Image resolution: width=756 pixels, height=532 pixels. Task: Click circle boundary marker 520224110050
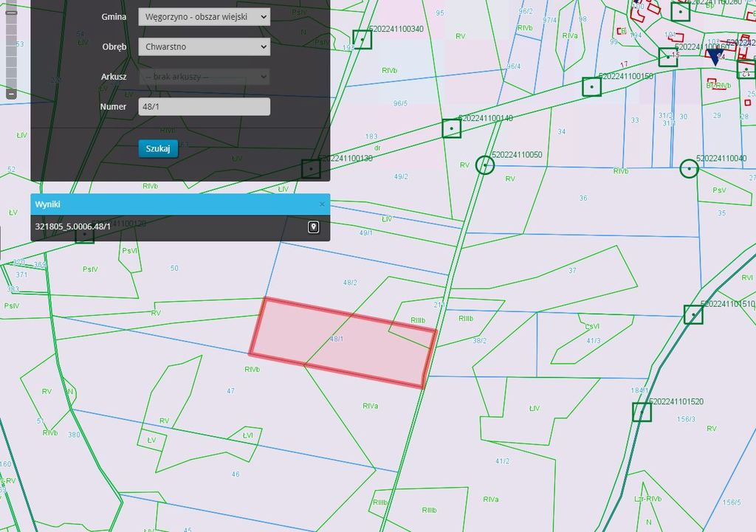click(x=485, y=165)
